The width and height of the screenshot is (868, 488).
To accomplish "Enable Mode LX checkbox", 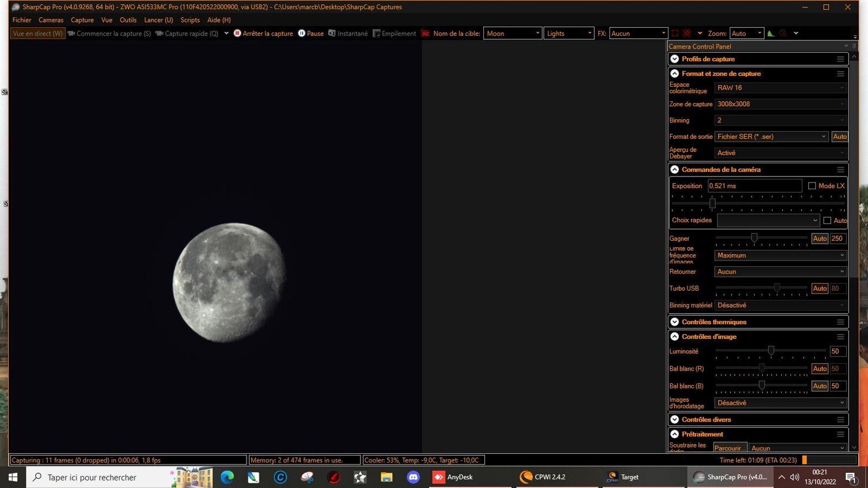I will 812,185.
